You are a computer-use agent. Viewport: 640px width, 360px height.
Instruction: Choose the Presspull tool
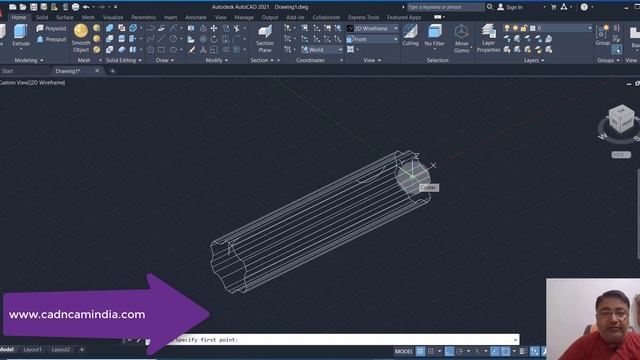51,39
